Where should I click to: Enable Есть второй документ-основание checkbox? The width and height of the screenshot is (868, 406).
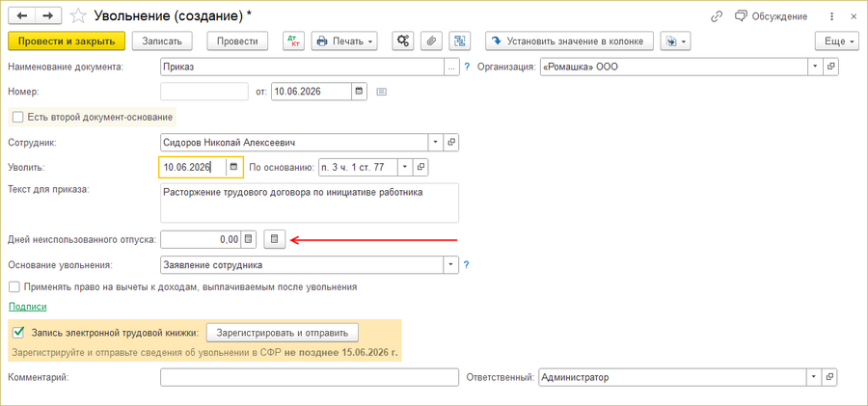pos(17,118)
